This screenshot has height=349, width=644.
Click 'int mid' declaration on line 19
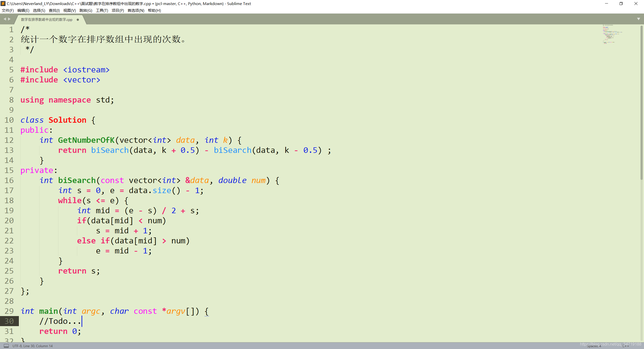point(94,210)
